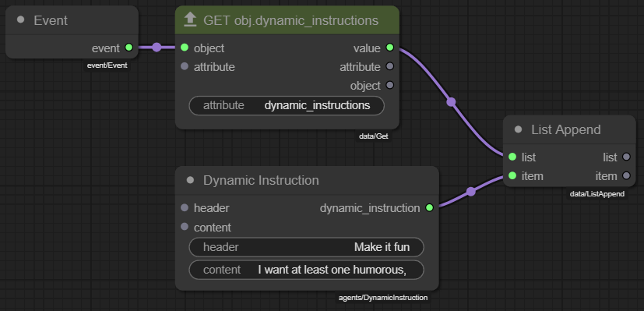Select the GET obj.dynamic_instructions title bar
The image size is (644, 311).
(287, 19)
